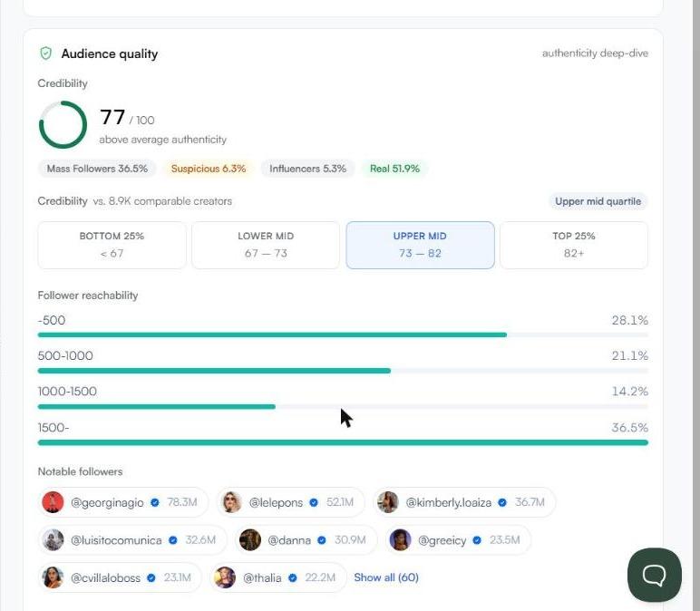Select the Lower Mid quartile card
The width and height of the screenshot is (700, 611).
266,245
